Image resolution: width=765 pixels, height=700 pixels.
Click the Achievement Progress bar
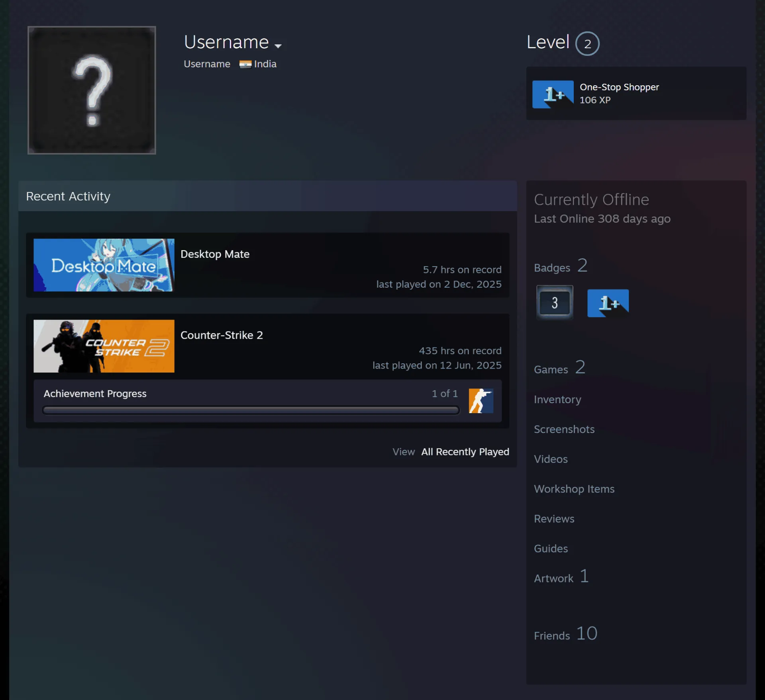(251, 410)
